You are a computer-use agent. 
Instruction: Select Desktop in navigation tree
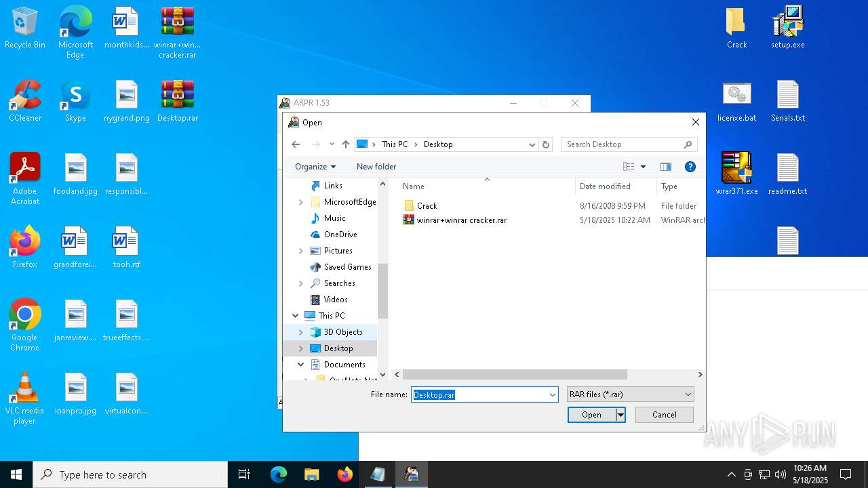pyautogui.click(x=338, y=348)
